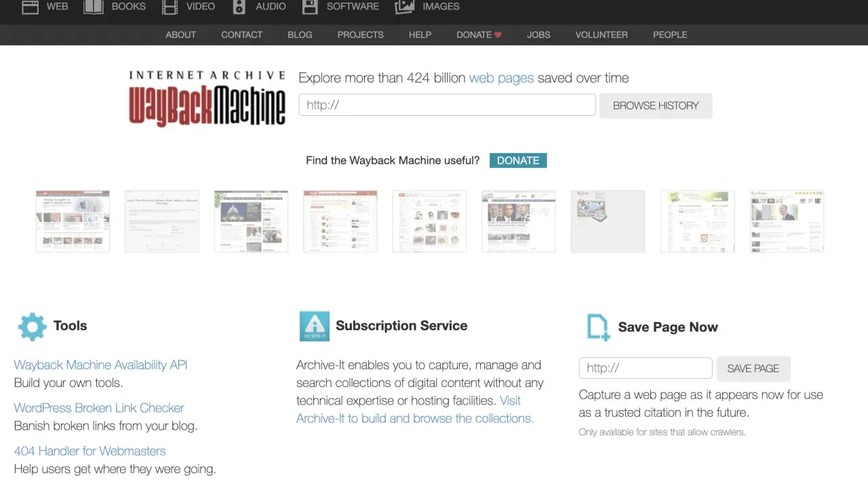Click the teal Donate button
This screenshot has width=868, height=488.
tap(518, 161)
